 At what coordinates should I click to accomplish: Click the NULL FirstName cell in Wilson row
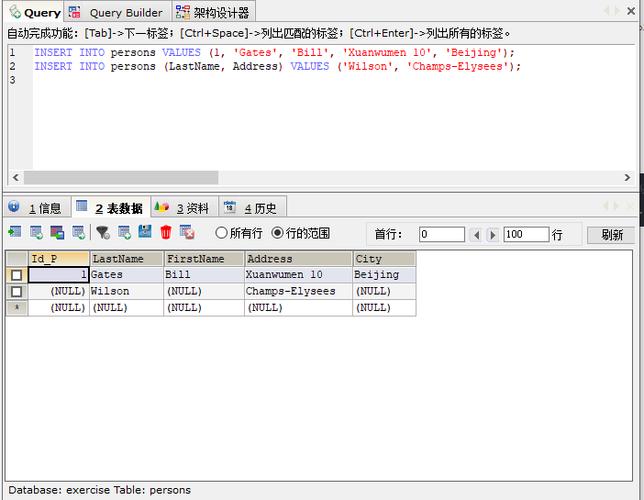204,291
